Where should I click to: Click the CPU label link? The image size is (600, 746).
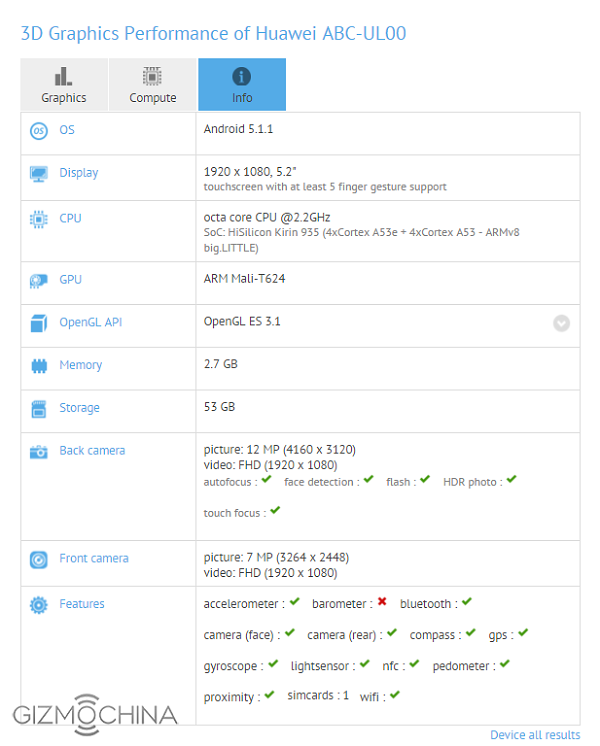tap(70, 218)
